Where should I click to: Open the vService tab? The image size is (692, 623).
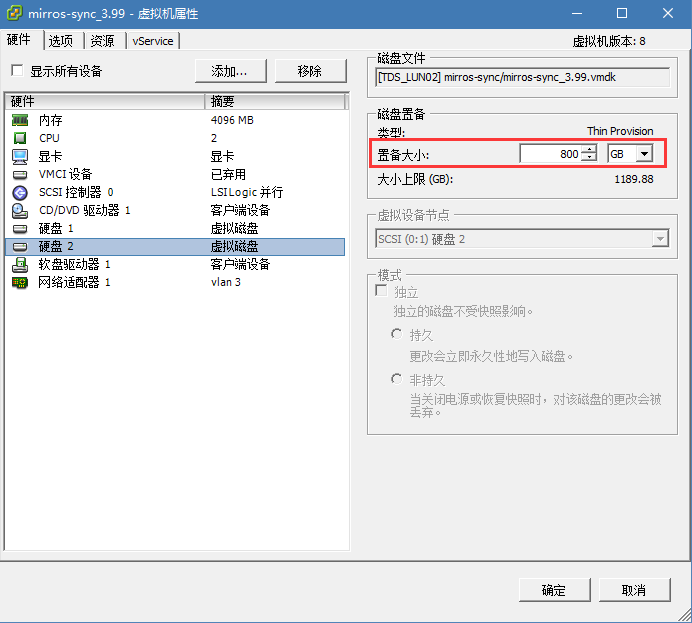[152, 41]
